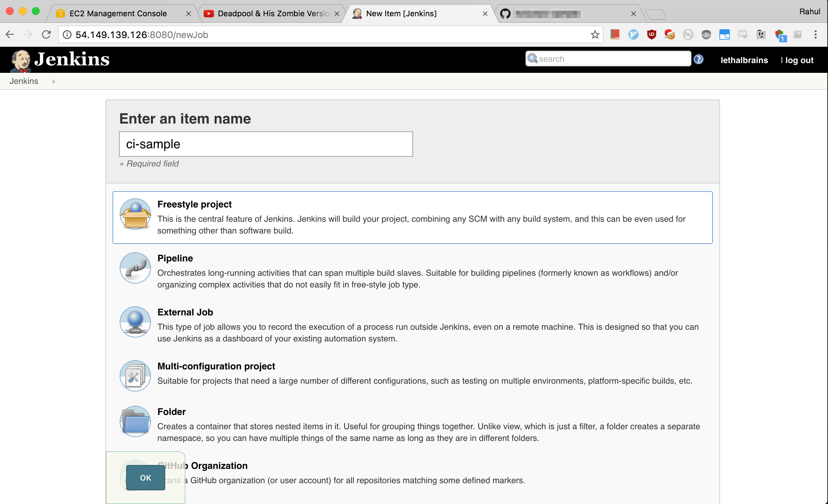Click the Multi-configuration project tools icon
The image size is (828, 504).
[135, 376]
